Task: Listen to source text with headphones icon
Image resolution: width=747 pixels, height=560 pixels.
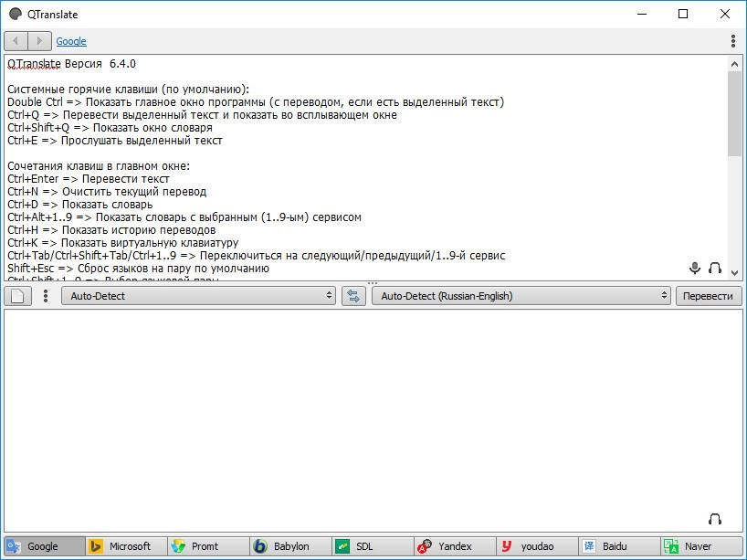Action: tap(715, 268)
